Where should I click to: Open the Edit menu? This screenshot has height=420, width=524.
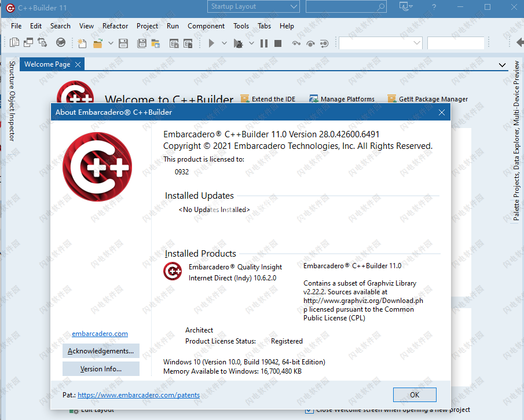click(x=36, y=26)
